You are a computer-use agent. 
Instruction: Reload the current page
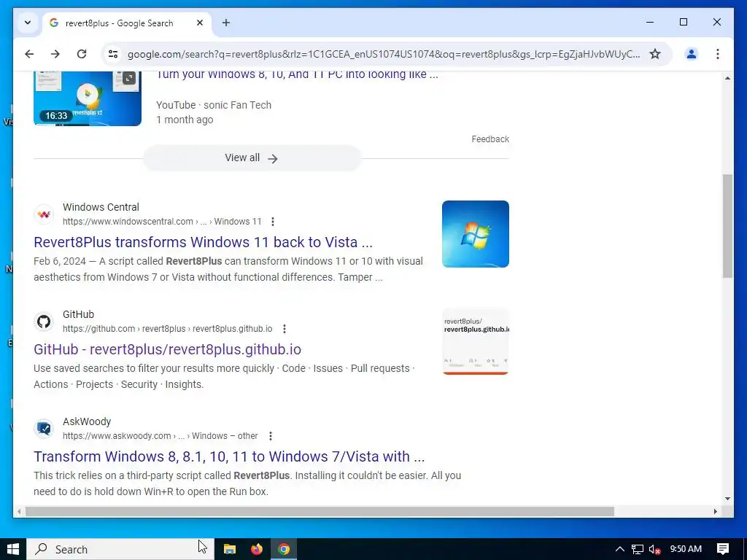[82, 54]
